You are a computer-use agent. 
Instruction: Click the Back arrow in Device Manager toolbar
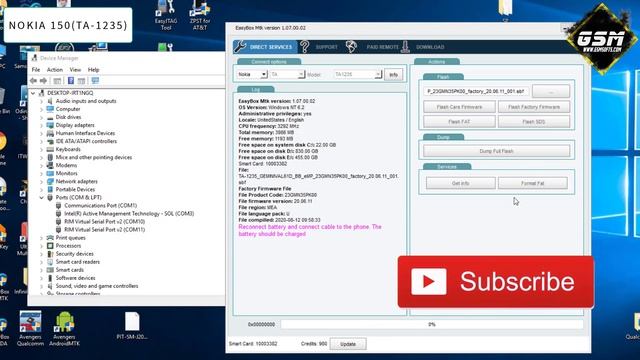point(33,81)
